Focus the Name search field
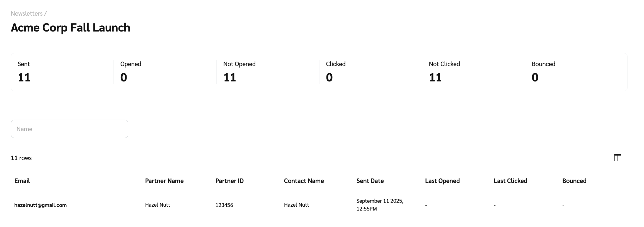Image resolution: width=644 pixels, height=227 pixels. (69, 129)
